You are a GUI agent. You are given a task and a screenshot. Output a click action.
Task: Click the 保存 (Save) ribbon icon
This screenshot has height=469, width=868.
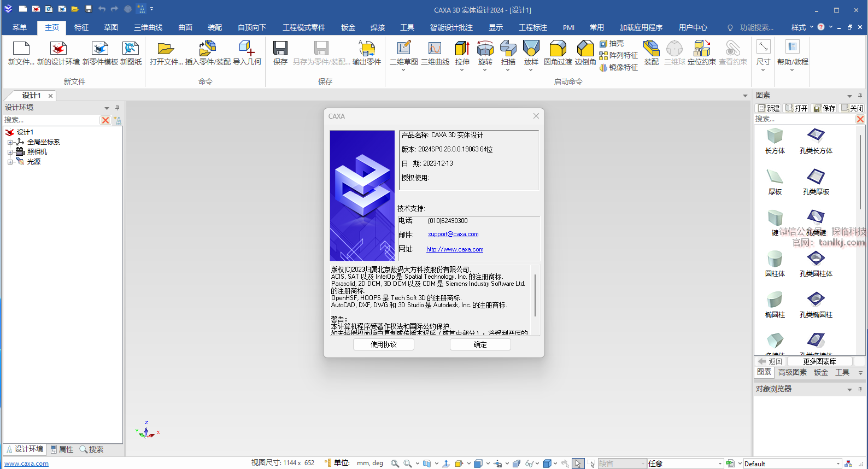tap(280, 49)
